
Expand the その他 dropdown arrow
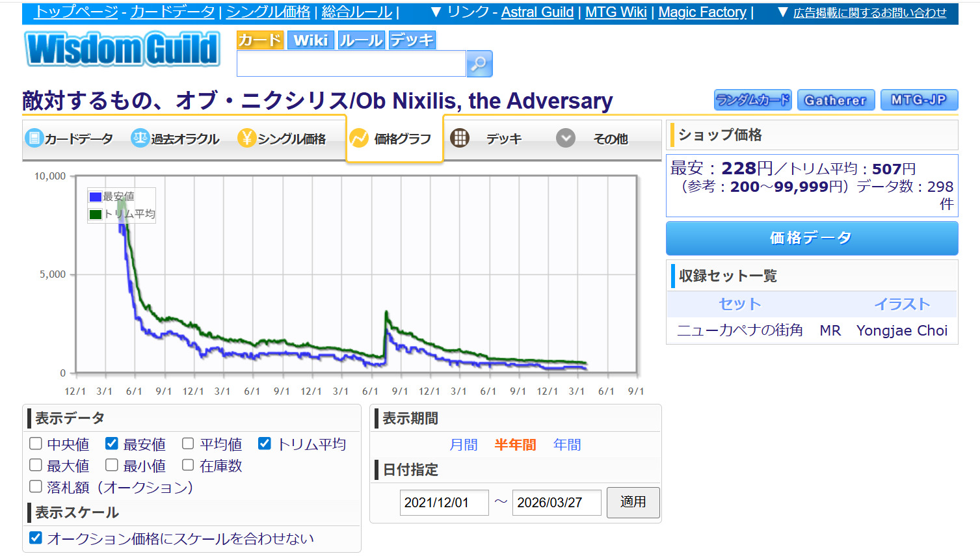[566, 139]
